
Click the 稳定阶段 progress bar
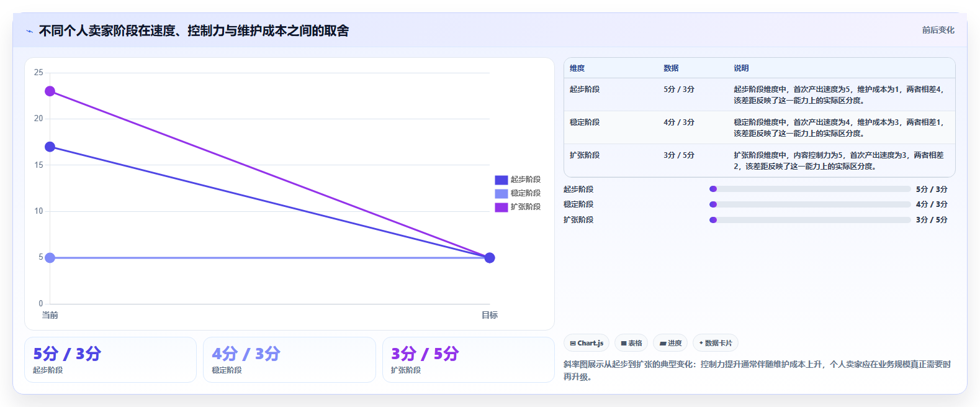point(810,204)
